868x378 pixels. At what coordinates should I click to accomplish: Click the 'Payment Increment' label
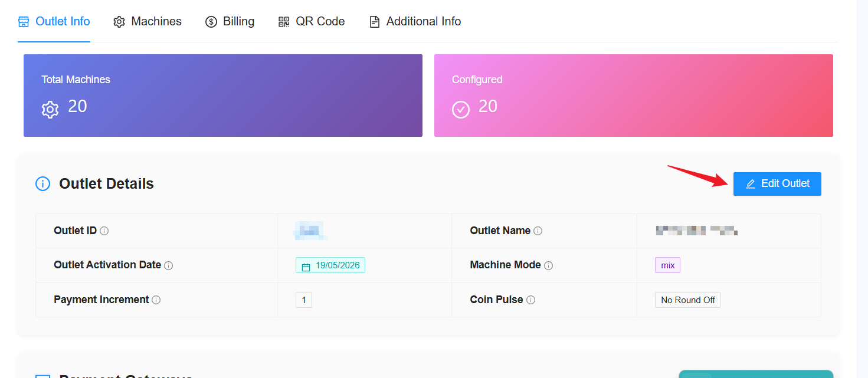(101, 300)
